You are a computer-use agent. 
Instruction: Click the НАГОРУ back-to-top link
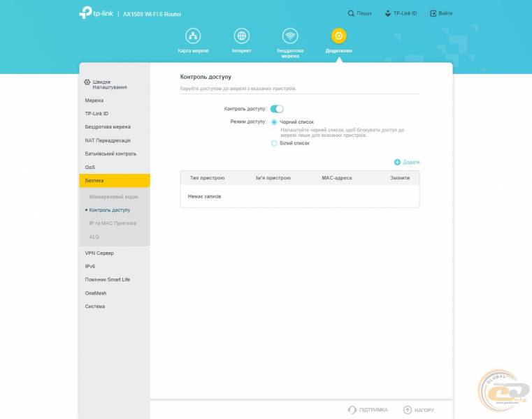[x=424, y=410]
